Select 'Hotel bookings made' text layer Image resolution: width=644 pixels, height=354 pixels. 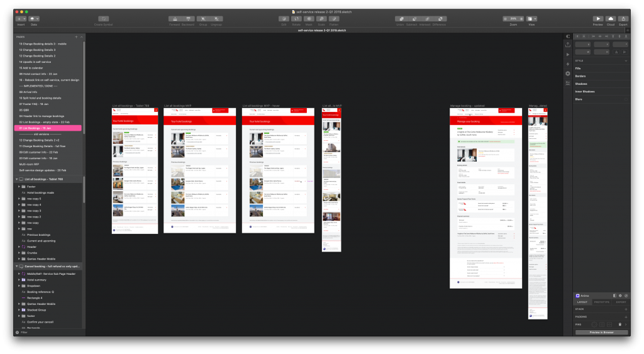[x=40, y=192]
